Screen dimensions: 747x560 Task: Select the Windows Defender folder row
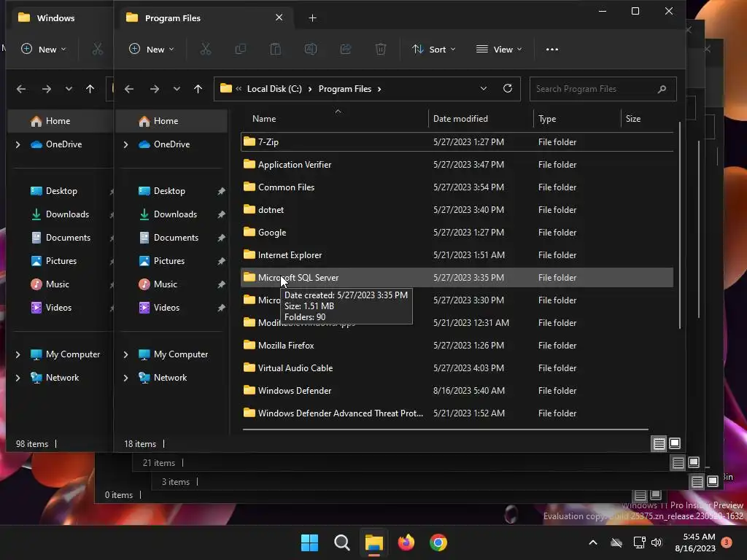click(457, 391)
